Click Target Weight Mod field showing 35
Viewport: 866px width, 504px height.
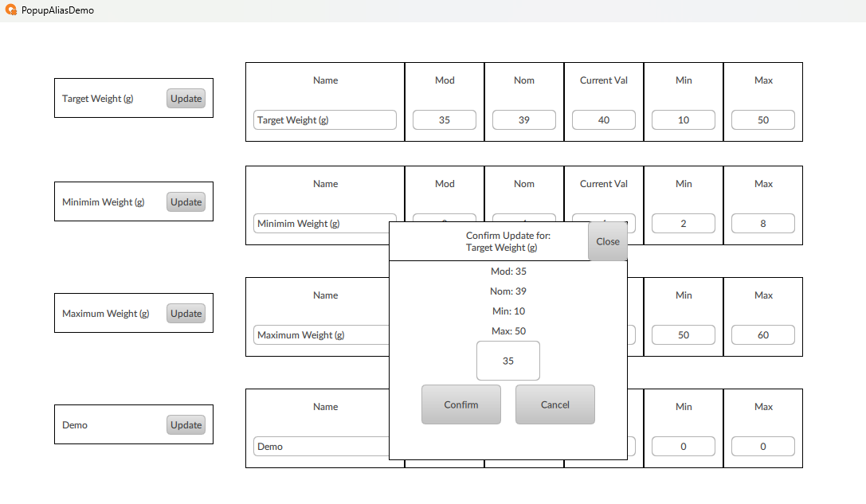445,119
